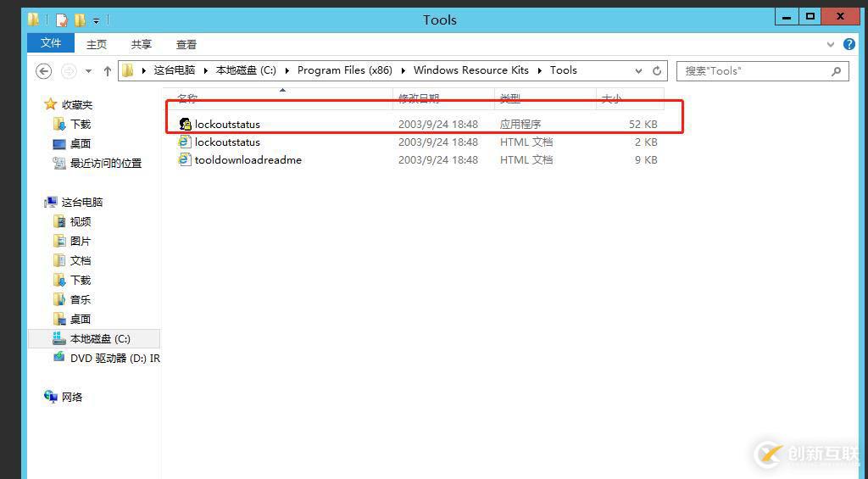The width and height of the screenshot is (868, 479).
Task: Click the favorites star icon
Action: 50,104
